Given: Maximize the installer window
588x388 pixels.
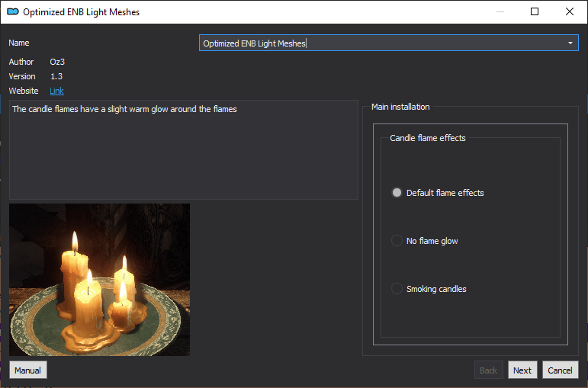Looking at the screenshot, I should [x=535, y=11].
